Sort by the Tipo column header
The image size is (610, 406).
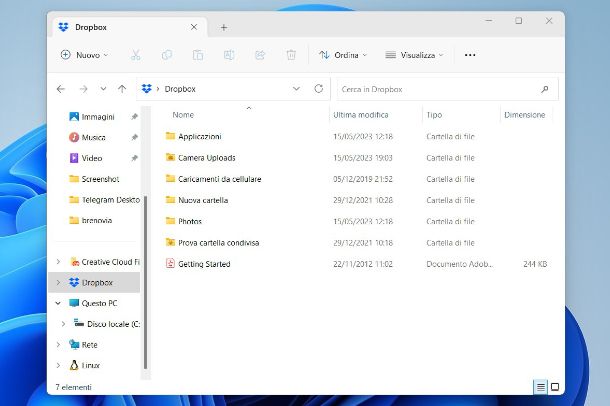tap(434, 115)
